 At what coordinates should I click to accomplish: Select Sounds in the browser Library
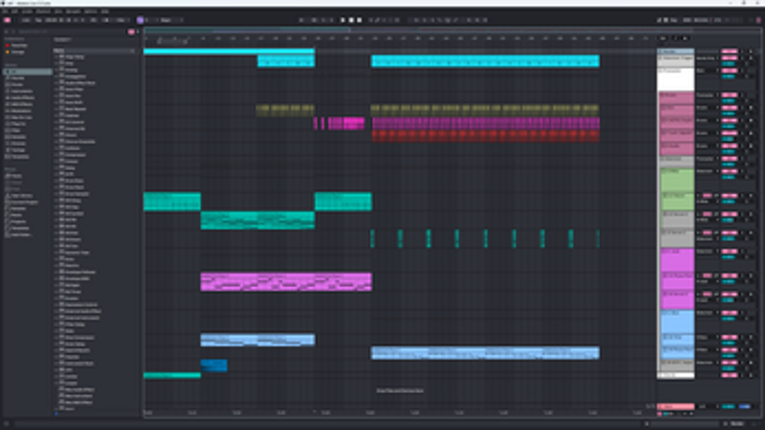17,78
